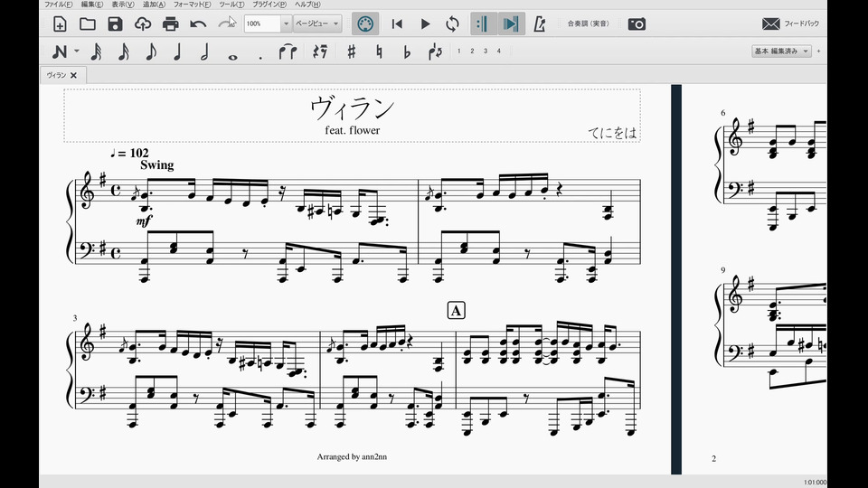Open a file using the folder icon
The image size is (868, 488).
pyautogui.click(x=88, y=23)
